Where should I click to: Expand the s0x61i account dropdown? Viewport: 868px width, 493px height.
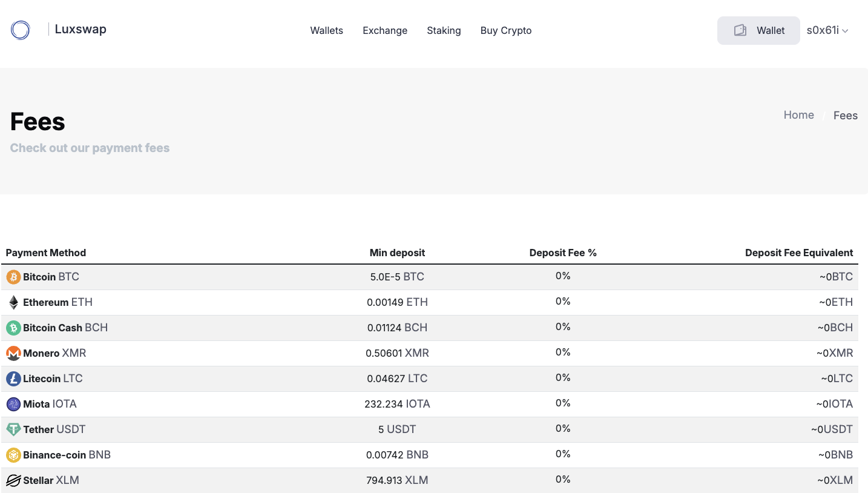(827, 30)
